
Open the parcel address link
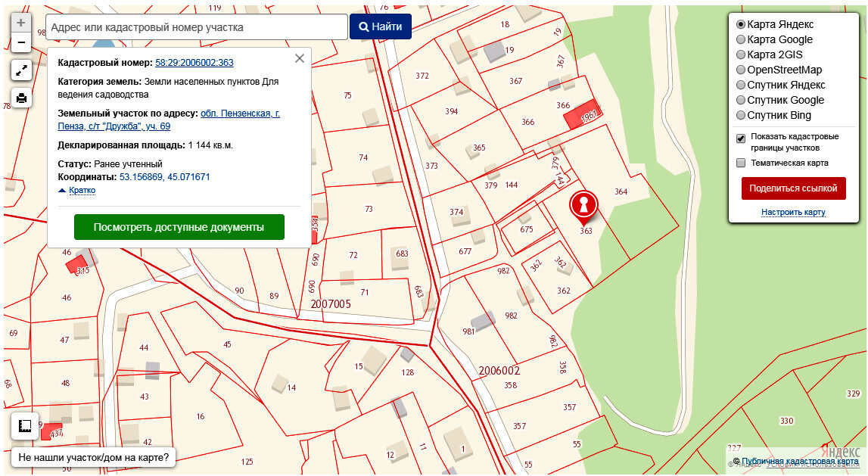[169, 120]
